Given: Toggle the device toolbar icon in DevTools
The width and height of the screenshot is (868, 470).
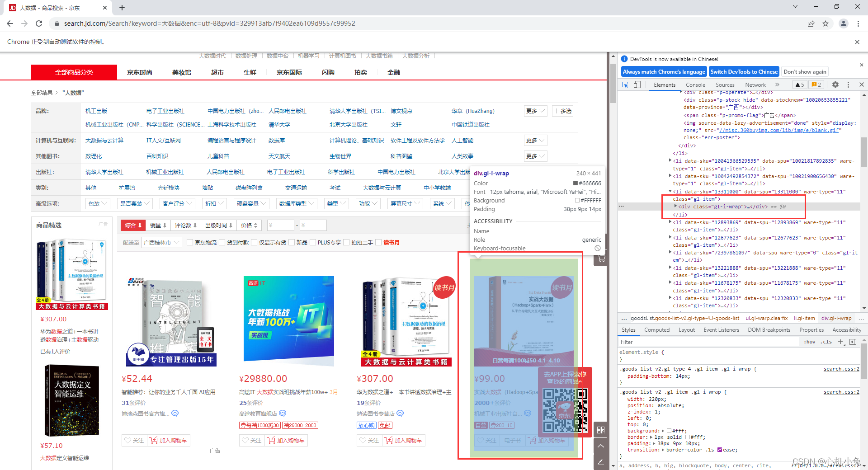Looking at the screenshot, I should tap(637, 85).
